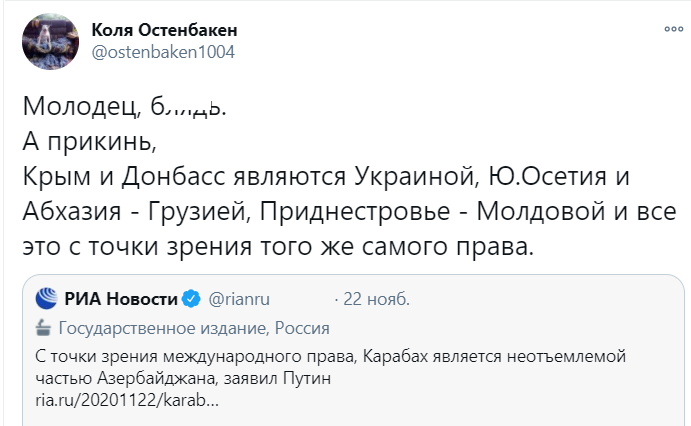The height and width of the screenshot is (426, 691).
Task: Click Коля Остенбакен's profile avatar
Action: click(50, 41)
